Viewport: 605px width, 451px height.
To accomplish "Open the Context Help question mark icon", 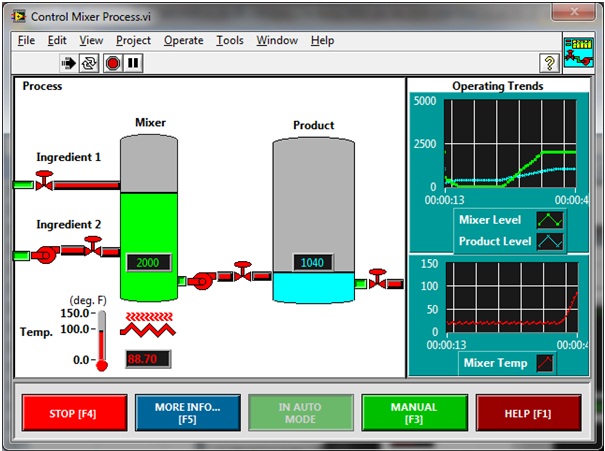I will pos(549,63).
